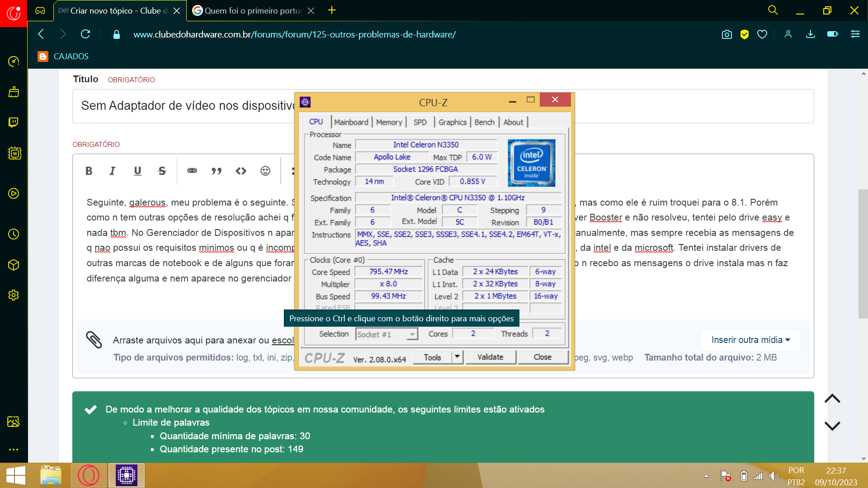Image resolution: width=868 pixels, height=488 pixels.
Task: Select CPU-Z CPU tab
Action: 316,122
